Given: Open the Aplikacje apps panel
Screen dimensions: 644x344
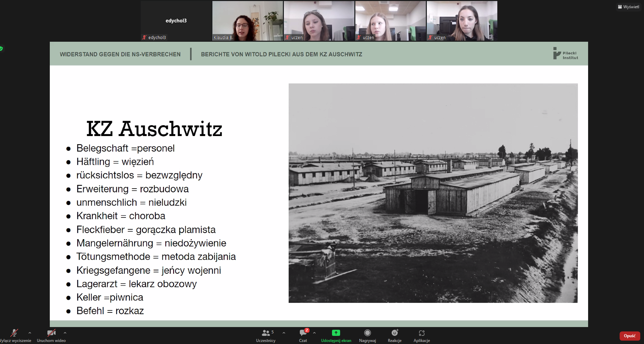Looking at the screenshot, I should point(421,335).
